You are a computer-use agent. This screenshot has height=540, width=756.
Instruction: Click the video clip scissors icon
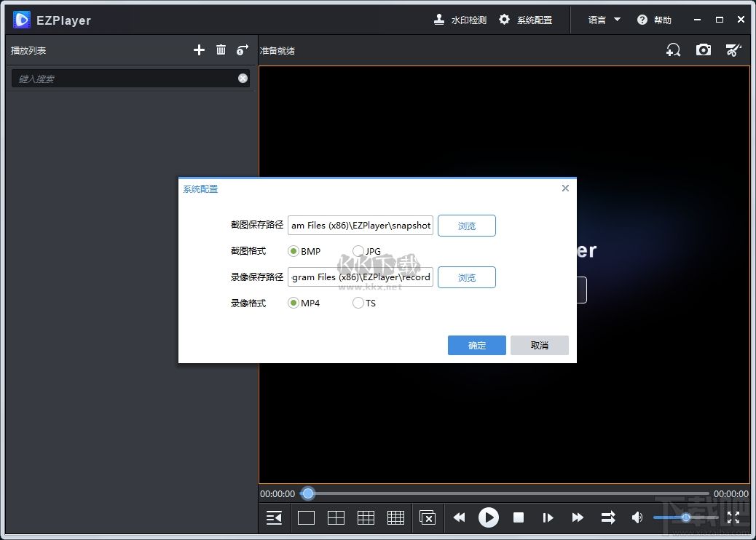pyautogui.click(x=733, y=49)
